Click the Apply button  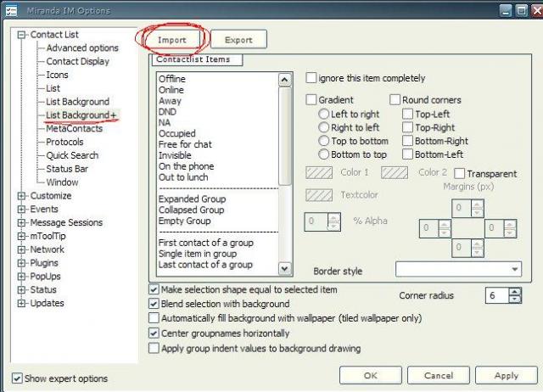(507, 375)
